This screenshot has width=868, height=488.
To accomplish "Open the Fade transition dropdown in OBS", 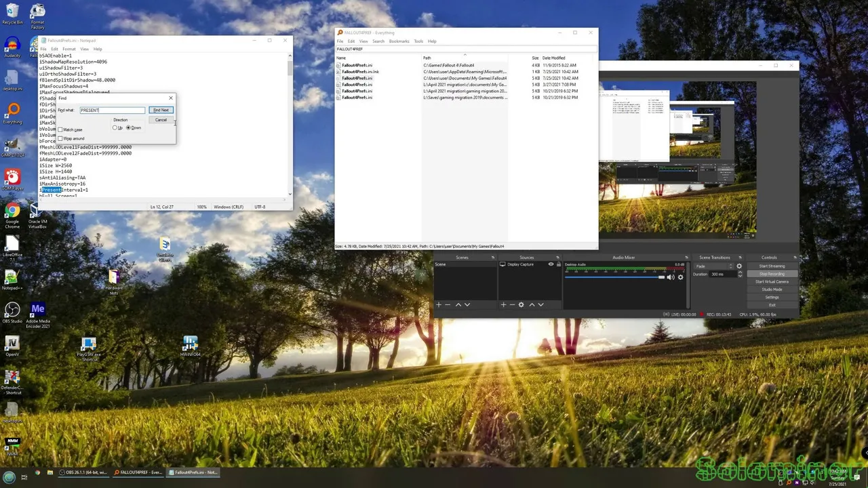I will tap(715, 266).
